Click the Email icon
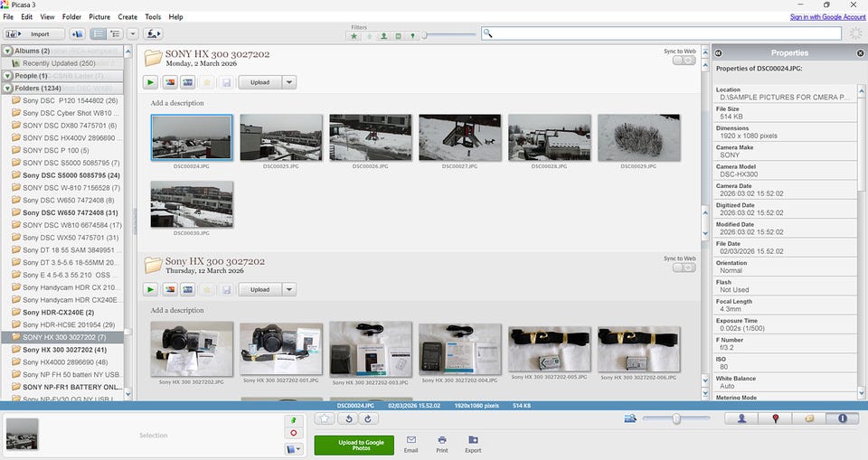Screen dimensions: 868x460 coord(410,444)
